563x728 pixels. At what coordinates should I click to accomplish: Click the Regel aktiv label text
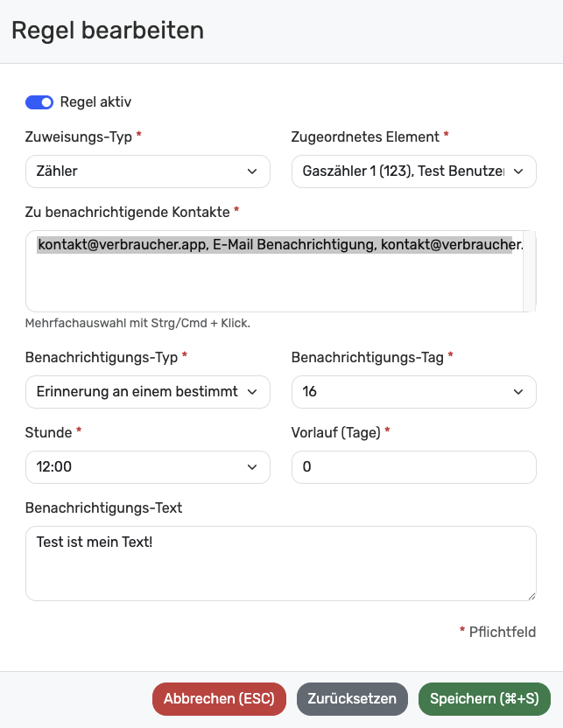click(95, 102)
